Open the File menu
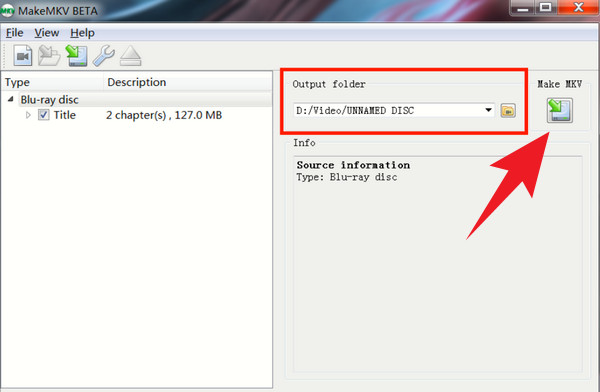600x392 pixels. [x=15, y=33]
